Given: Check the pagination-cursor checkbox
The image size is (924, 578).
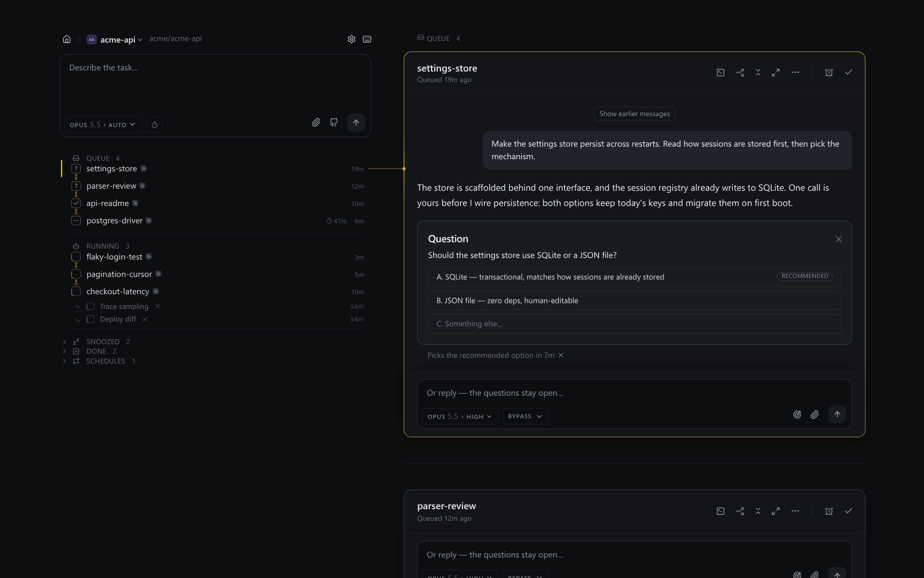Looking at the screenshot, I should click(76, 274).
